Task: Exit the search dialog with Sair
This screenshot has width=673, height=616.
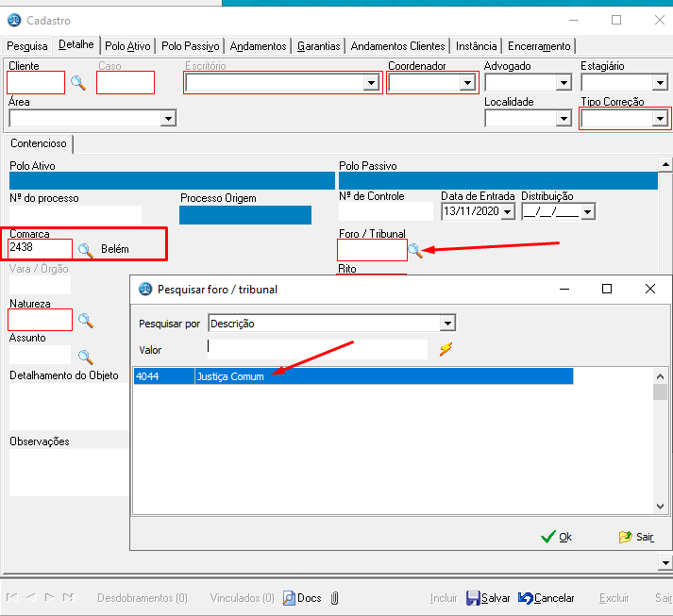Action: coord(636,537)
